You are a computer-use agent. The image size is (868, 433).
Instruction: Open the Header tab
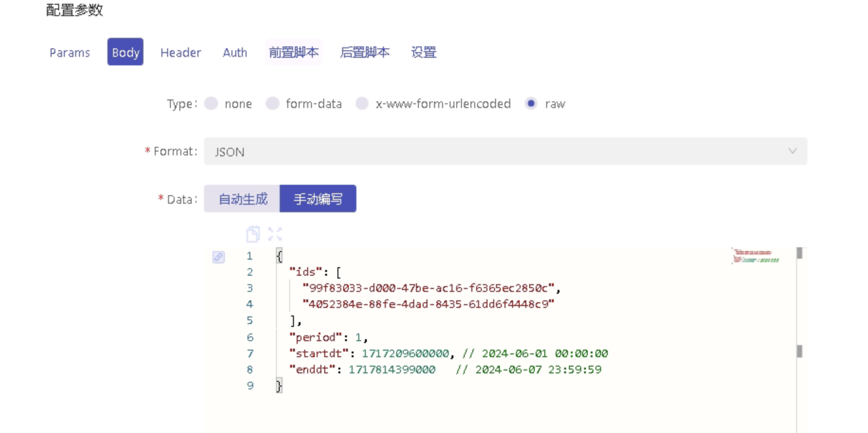click(181, 52)
